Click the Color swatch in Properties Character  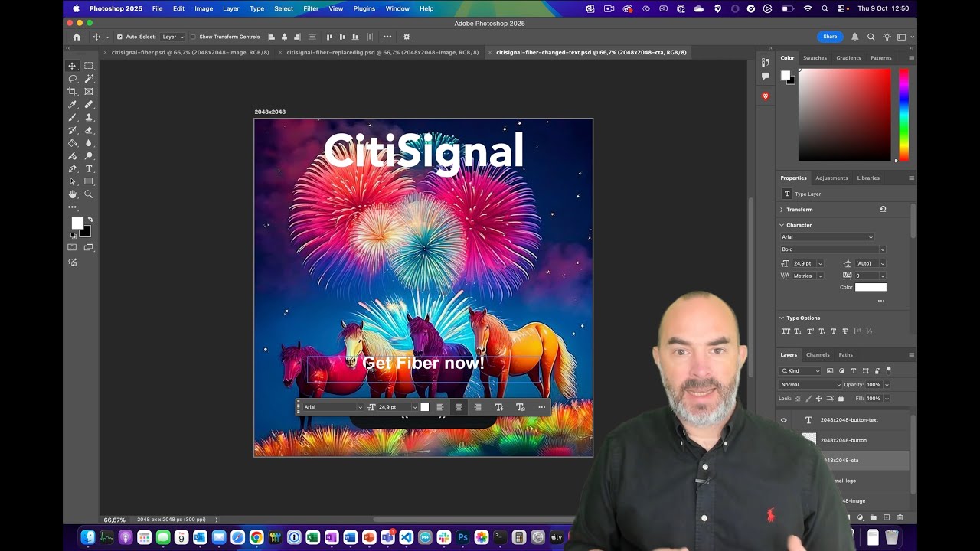click(x=871, y=287)
